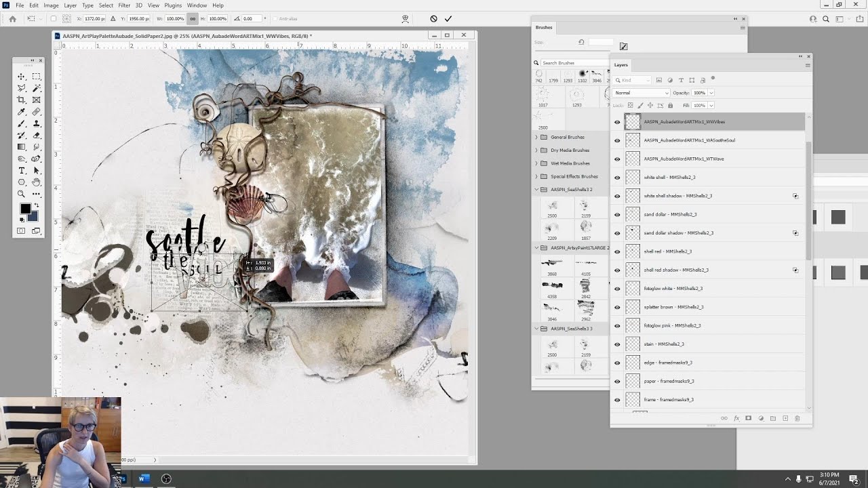Select the Hand tool
This screenshot has height=488, width=868.
click(x=36, y=182)
